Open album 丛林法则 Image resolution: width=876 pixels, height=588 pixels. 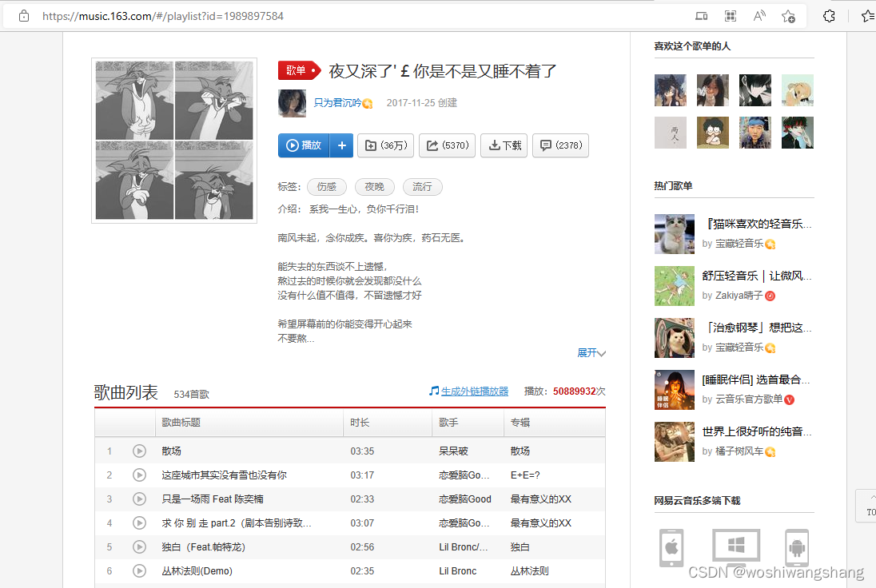530,571
